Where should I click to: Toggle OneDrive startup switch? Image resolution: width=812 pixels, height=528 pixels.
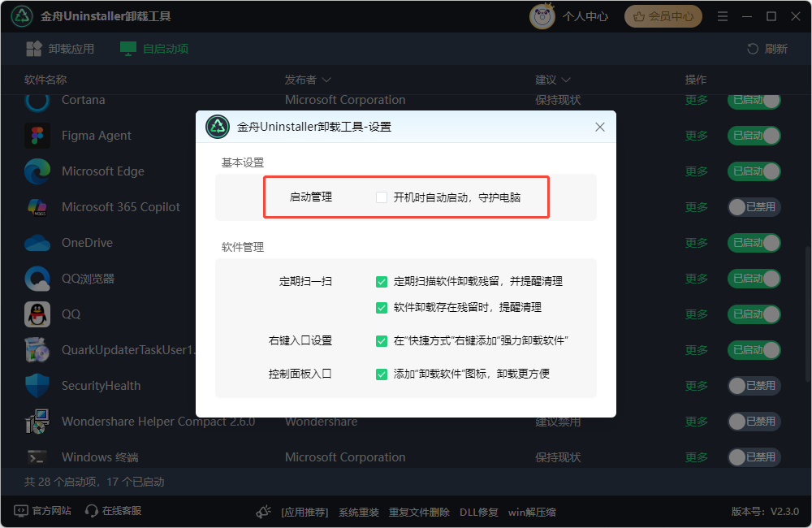pyautogui.click(x=754, y=243)
